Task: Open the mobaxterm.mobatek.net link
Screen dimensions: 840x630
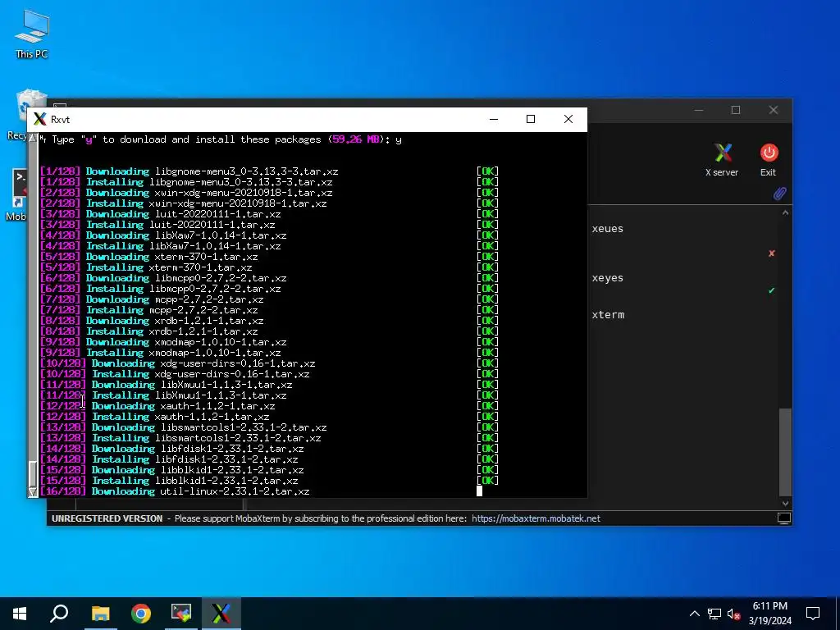Action: point(536,518)
